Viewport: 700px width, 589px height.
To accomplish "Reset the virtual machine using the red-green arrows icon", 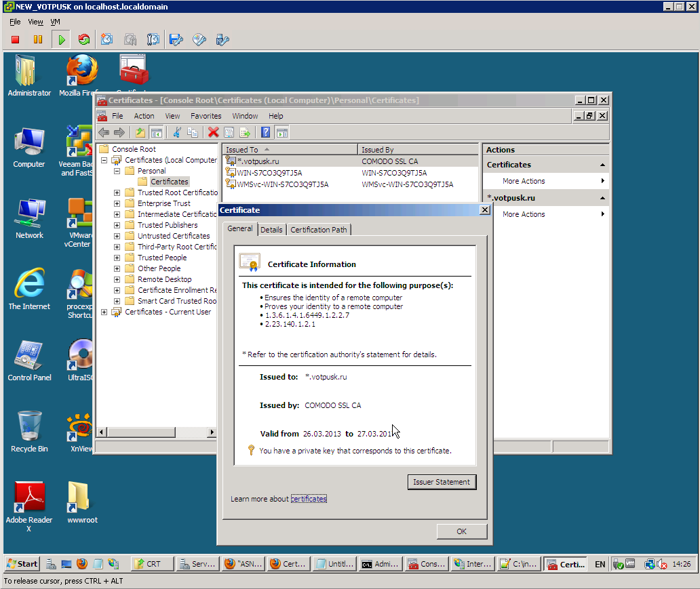I will tap(84, 40).
